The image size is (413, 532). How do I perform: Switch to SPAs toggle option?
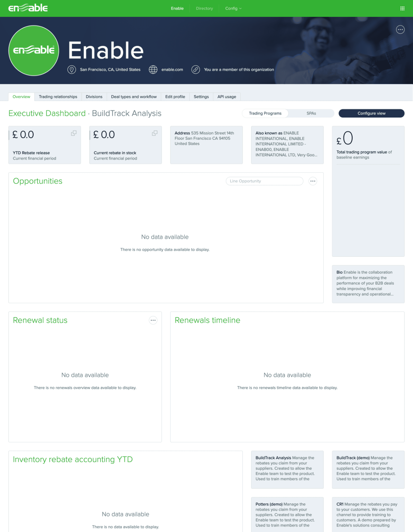pyautogui.click(x=311, y=113)
